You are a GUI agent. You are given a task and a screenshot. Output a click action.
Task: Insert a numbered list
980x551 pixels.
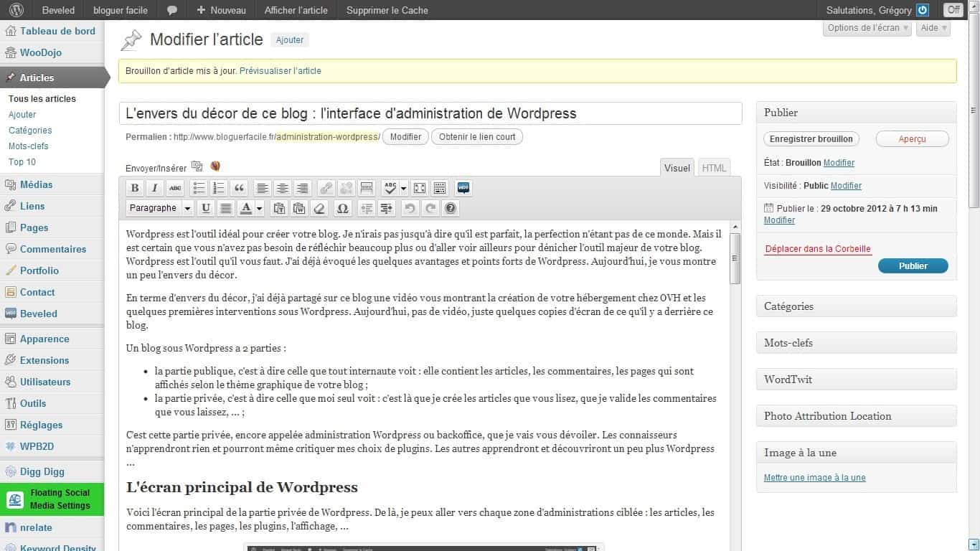click(220, 189)
